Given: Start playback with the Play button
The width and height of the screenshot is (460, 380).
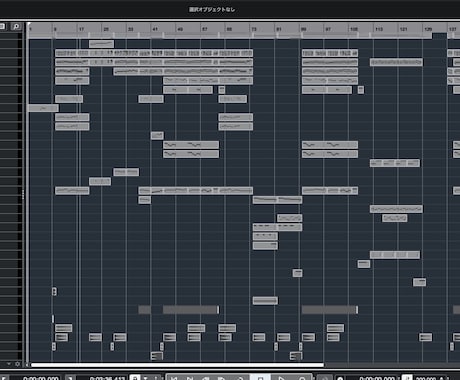Looking at the screenshot, I should pos(281,378).
